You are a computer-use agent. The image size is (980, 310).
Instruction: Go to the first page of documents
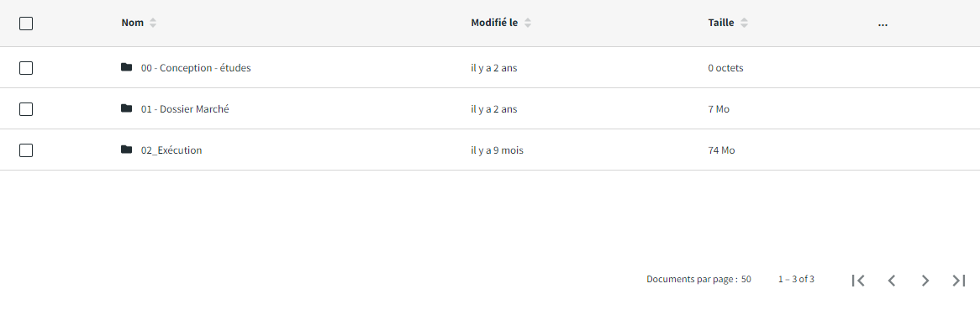858,281
